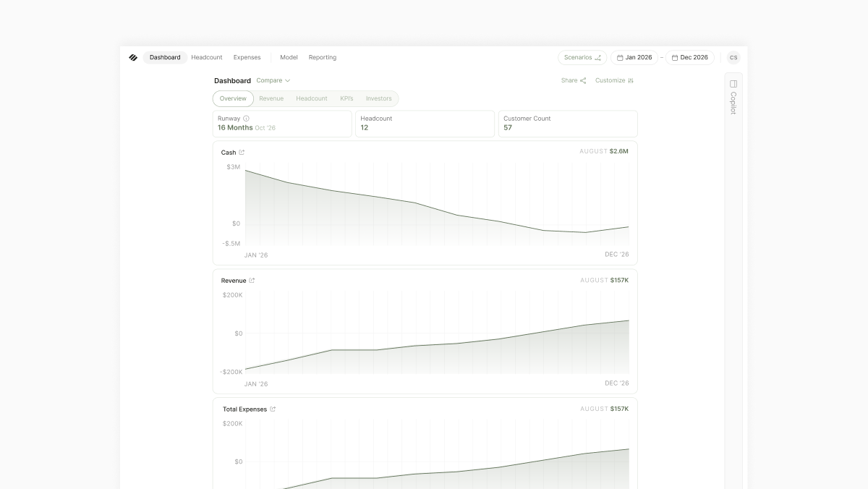
Task: Open the Dec 2026 end date picker
Action: pyautogui.click(x=690, y=58)
